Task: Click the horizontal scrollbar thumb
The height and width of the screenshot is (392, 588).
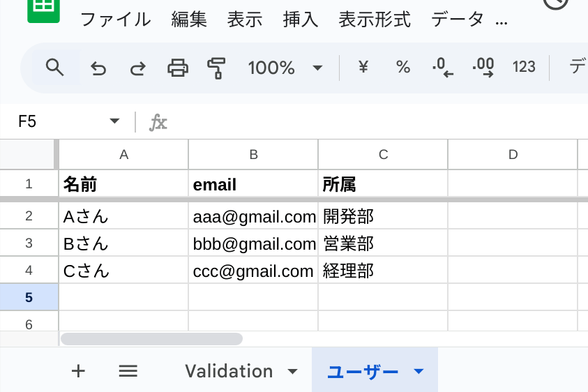Action: [x=151, y=339]
